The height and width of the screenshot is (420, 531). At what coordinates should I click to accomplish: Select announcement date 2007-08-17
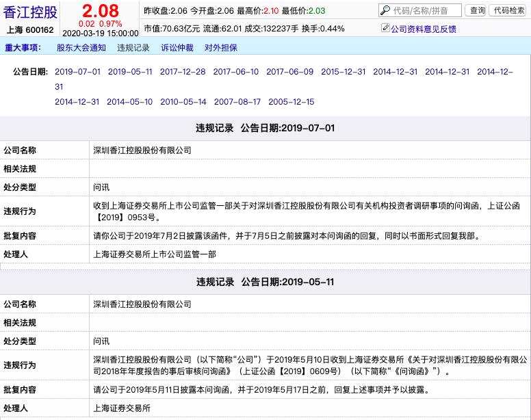(x=237, y=101)
